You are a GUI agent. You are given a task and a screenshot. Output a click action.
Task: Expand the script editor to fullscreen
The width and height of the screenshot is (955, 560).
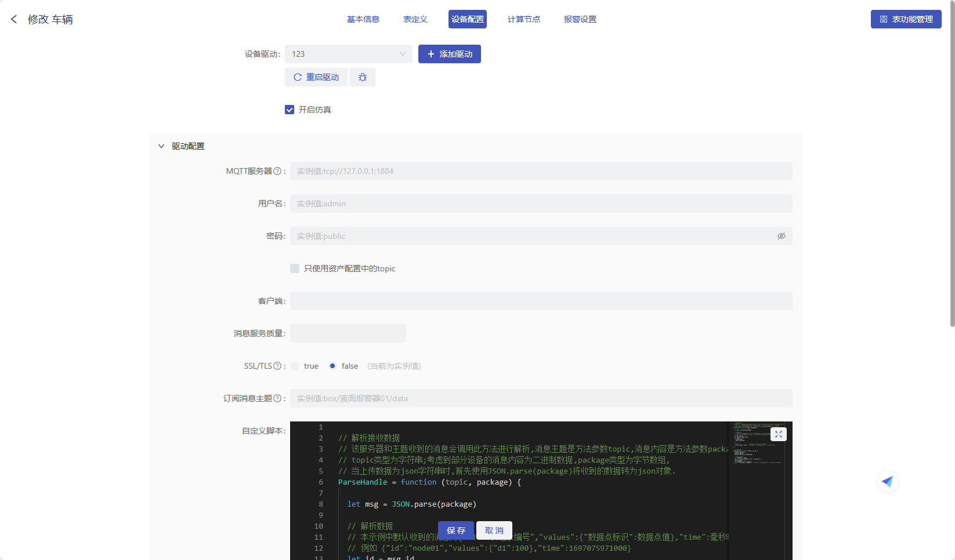tap(779, 434)
